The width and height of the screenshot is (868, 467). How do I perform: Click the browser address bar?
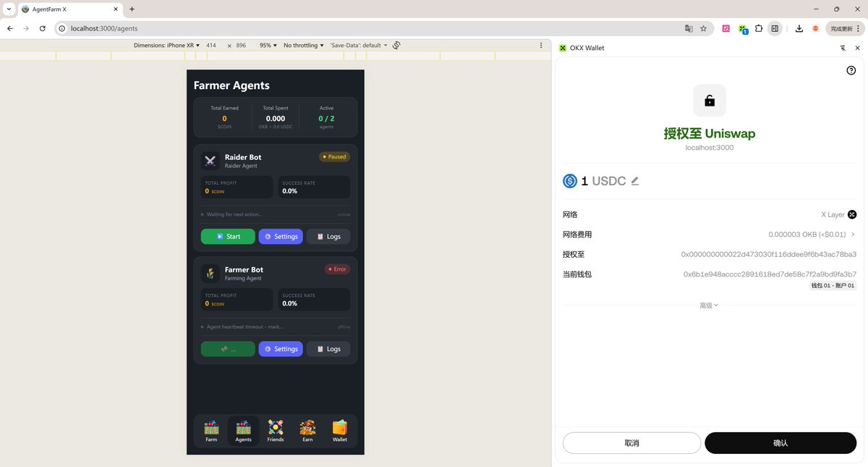289,28
